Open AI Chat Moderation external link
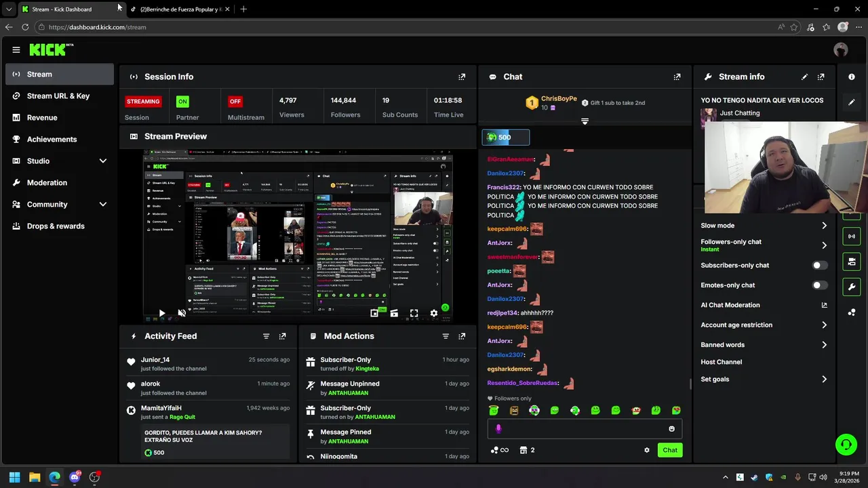Screen dimensions: 868x488 [x=824, y=305]
